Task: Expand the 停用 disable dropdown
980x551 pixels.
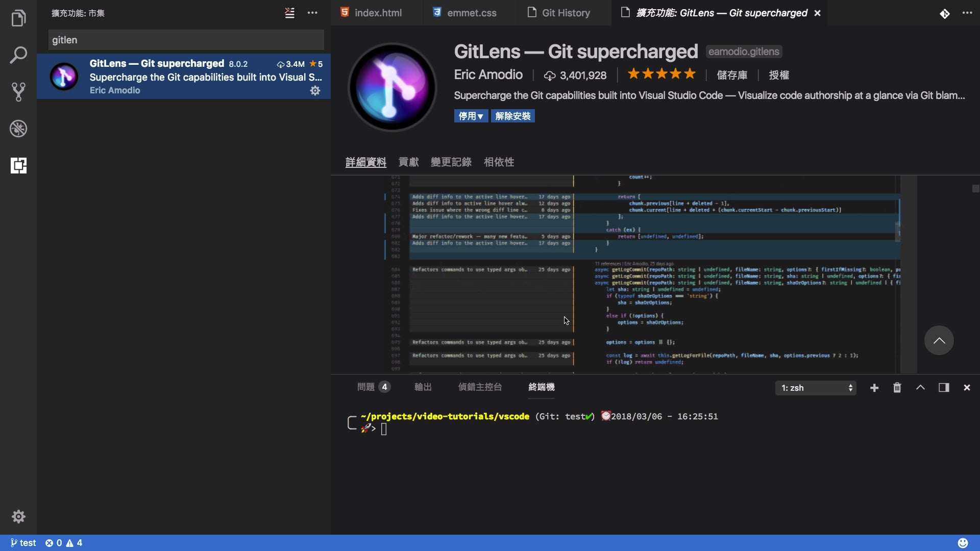Action: click(470, 116)
